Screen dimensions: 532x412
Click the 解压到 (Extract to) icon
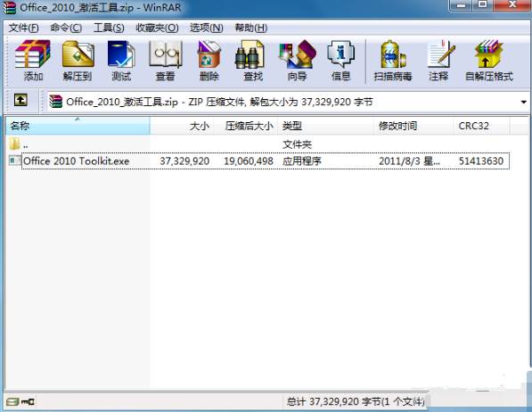click(x=78, y=61)
